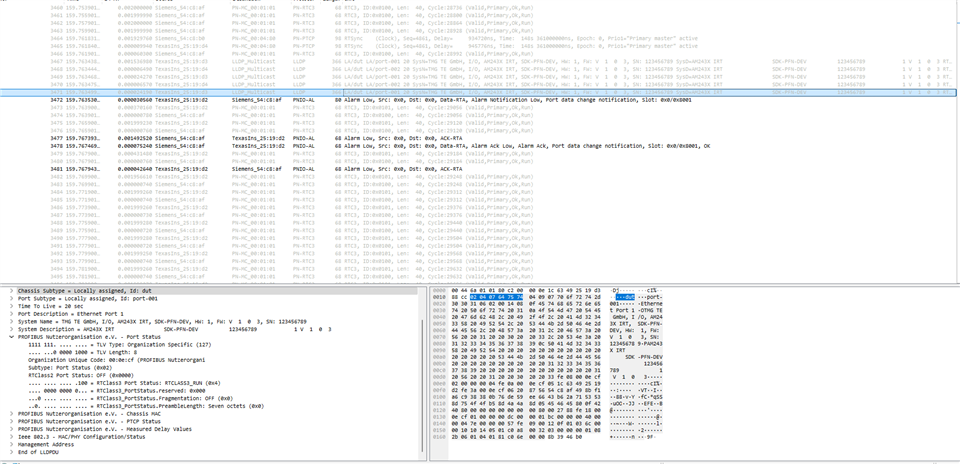Click the highlighted 'dut' ASCII text
This screenshot has height=464, width=960.
[626, 297]
